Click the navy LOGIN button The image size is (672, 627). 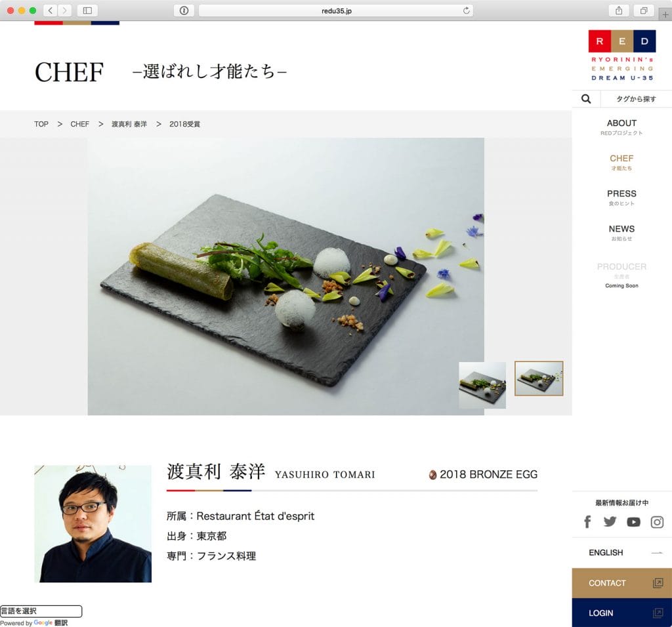(622, 613)
